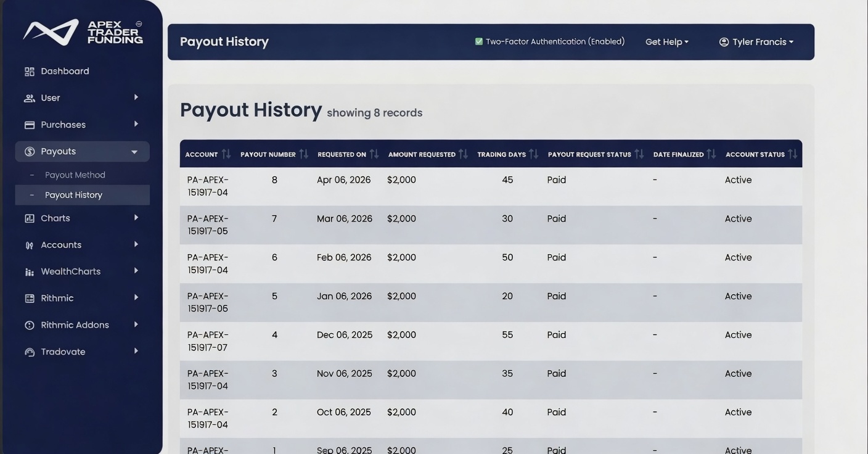Click the WealthCharts bar icon
Viewport: 868px width, 454px height.
coord(29,272)
